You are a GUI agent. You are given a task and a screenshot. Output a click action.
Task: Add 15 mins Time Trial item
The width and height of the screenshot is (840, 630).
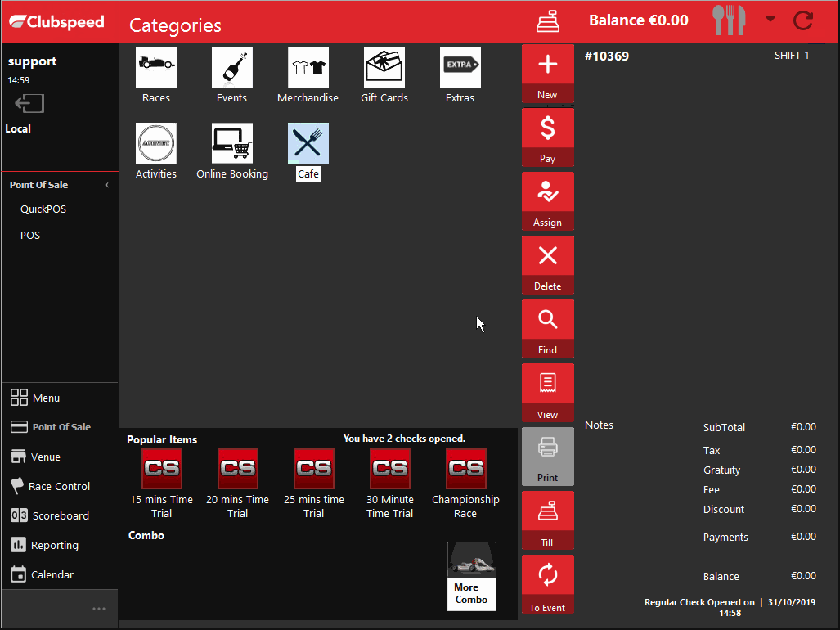point(162,484)
